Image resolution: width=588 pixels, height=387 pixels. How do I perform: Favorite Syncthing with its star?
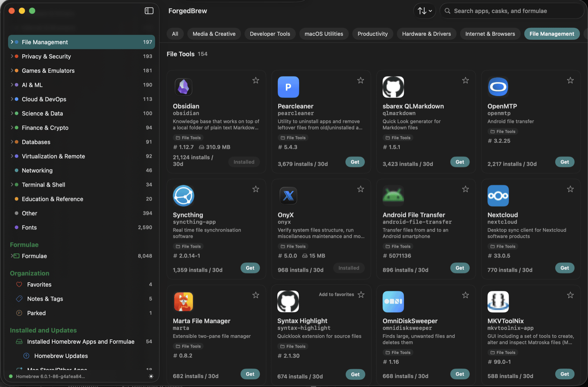pos(256,189)
